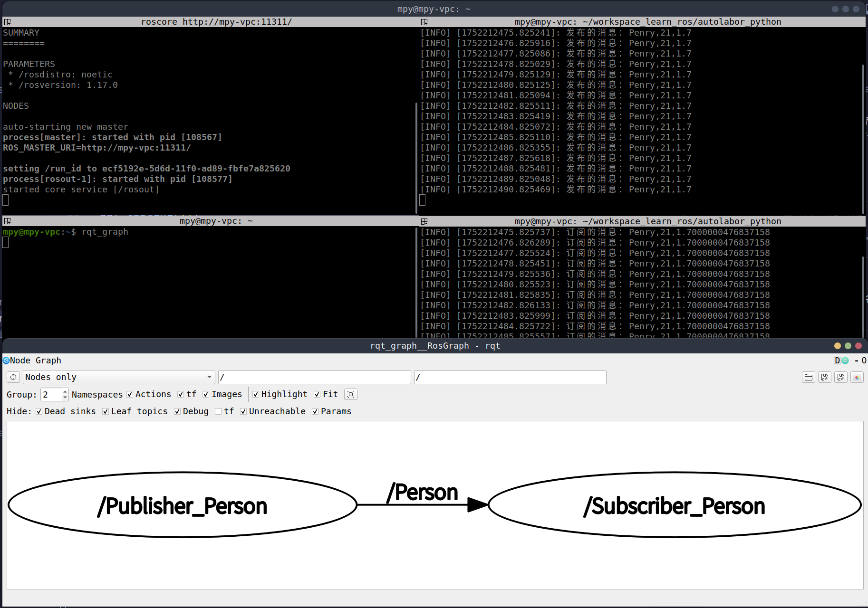
Task: Click the first save icon, left of its twin
Action: click(825, 377)
